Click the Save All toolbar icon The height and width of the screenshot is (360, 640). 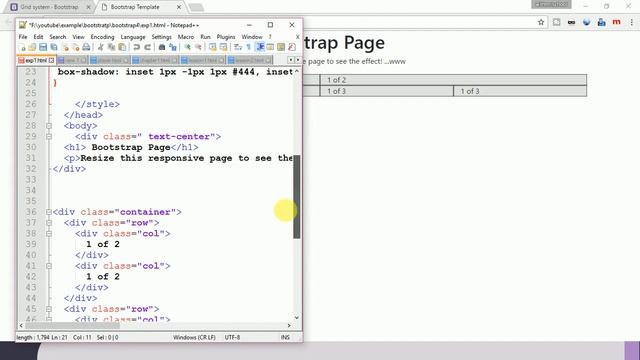[54, 47]
